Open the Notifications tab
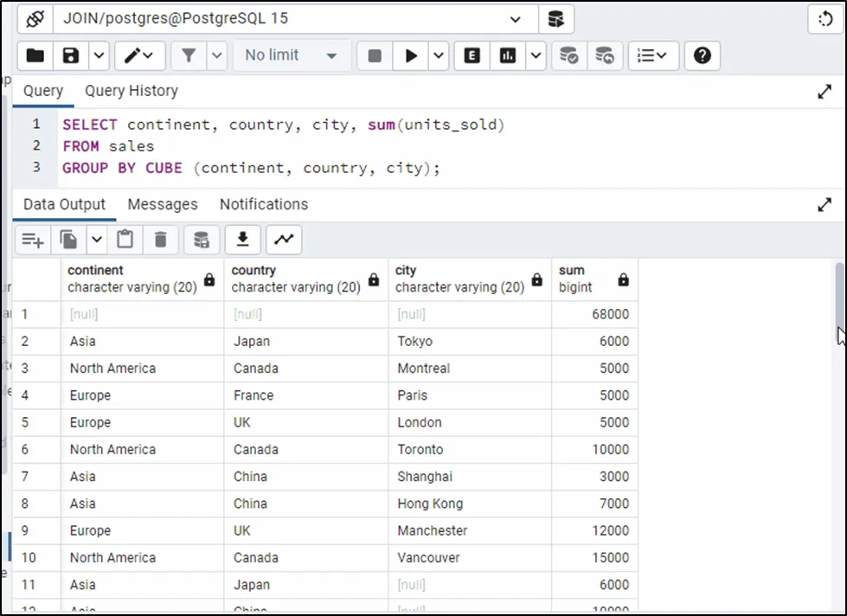The height and width of the screenshot is (616, 847). pos(264,205)
